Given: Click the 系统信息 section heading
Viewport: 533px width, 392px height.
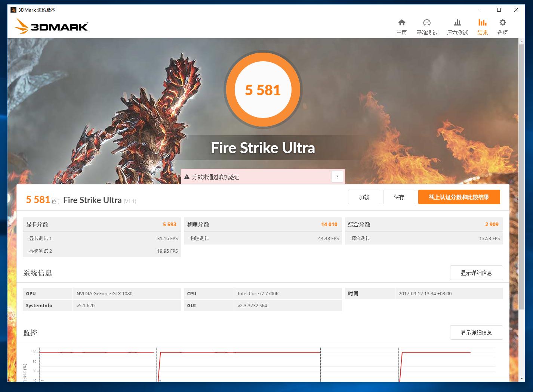Looking at the screenshot, I should click(x=37, y=273).
